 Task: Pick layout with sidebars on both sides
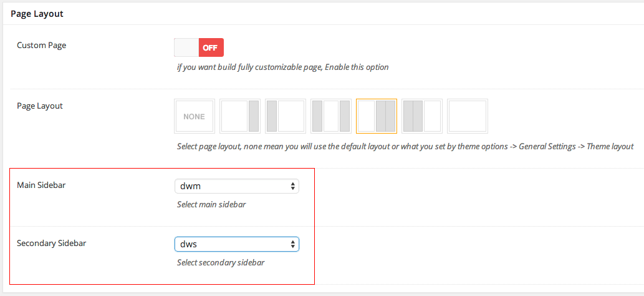[331, 116]
